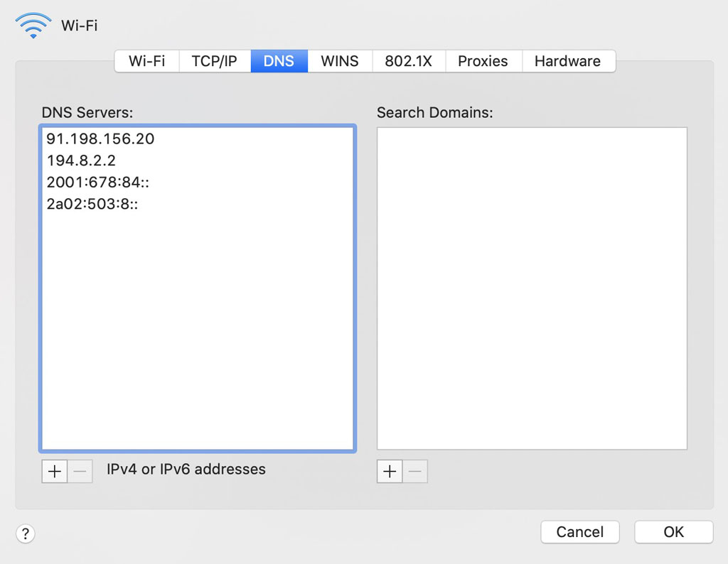Select DNS server 91.198.156.20
728x564 pixels.
(100, 139)
